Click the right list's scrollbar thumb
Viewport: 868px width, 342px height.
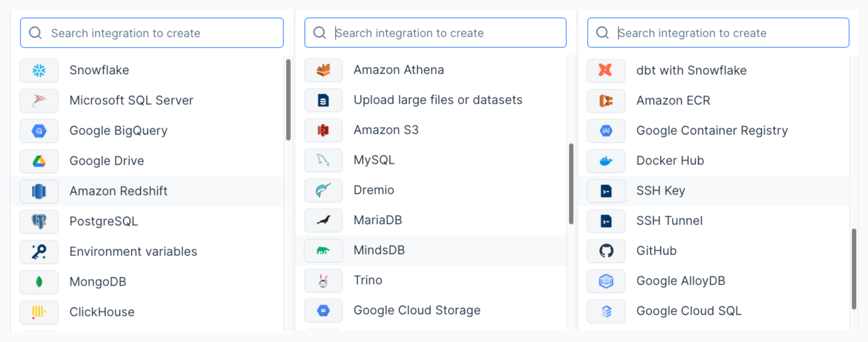(854, 269)
